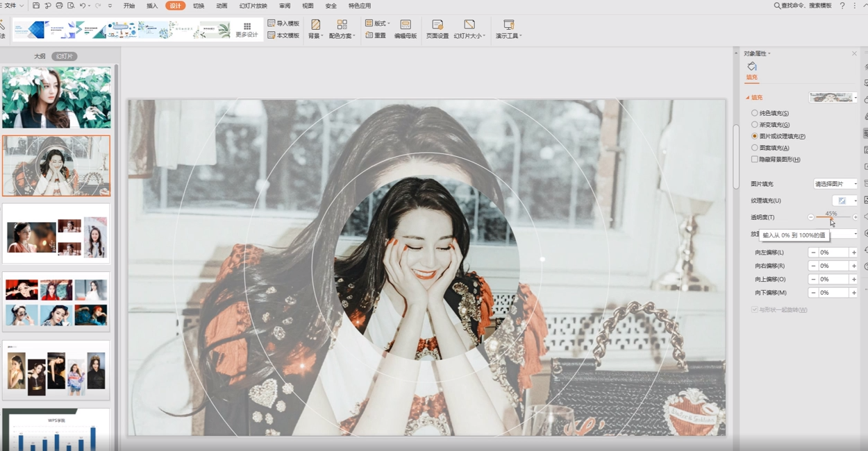
Task: Select WPS chart slide thumbnail
Action: coord(56,429)
